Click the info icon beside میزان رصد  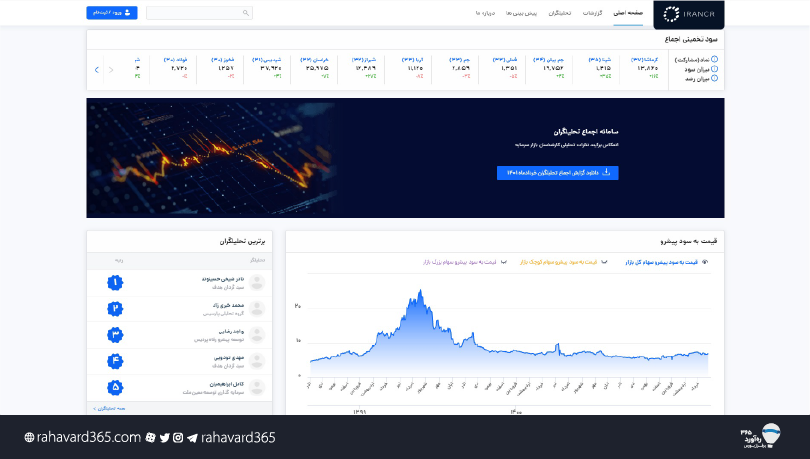point(714,78)
